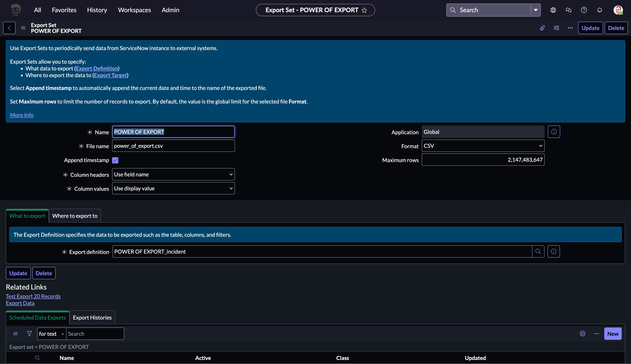Image resolution: width=631 pixels, height=364 pixels.
Task: Click Test Export 20 Records link
Action: click(x=33, y=296)
